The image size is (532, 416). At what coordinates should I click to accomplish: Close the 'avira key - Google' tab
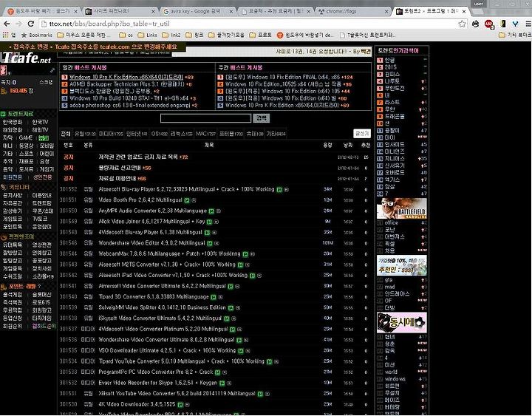231,11
